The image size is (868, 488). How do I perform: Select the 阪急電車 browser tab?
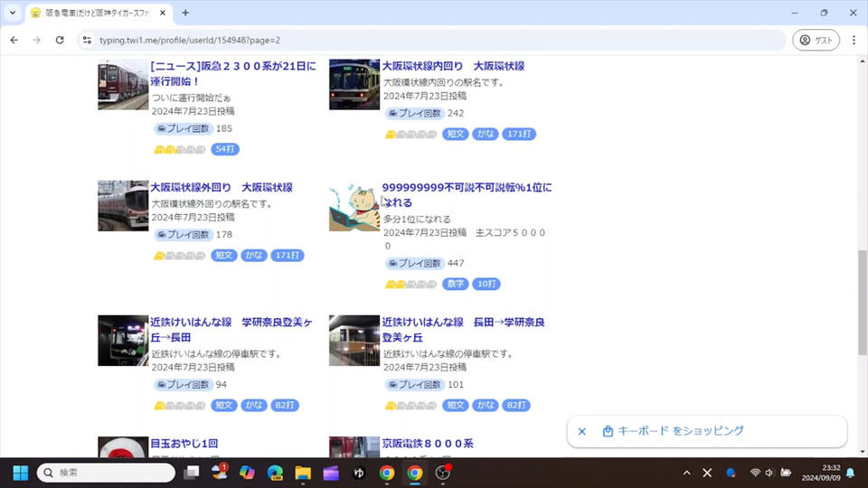pos(97,13)
